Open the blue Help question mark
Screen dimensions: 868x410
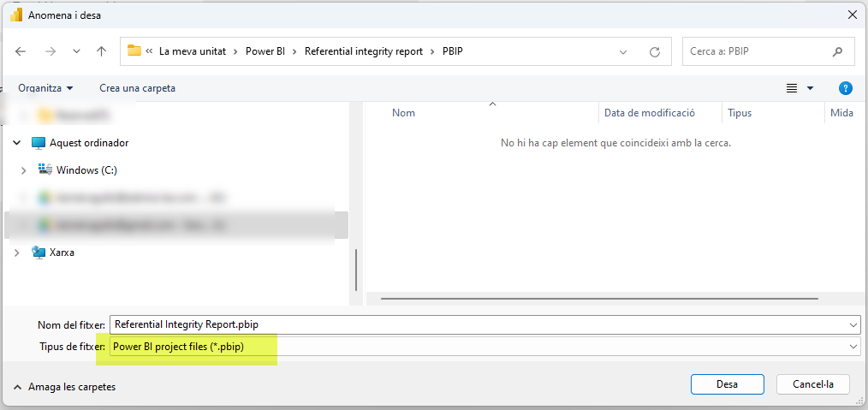point(845,88)
